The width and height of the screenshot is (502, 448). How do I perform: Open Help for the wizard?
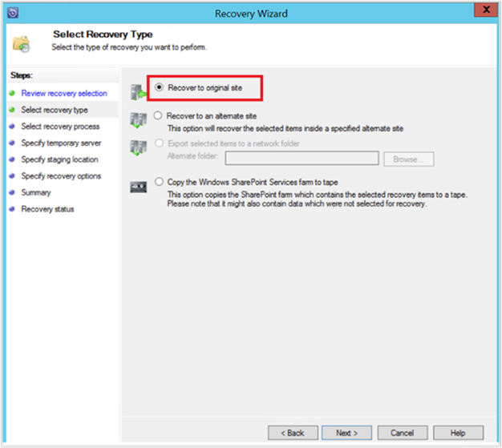coord(458,433)
